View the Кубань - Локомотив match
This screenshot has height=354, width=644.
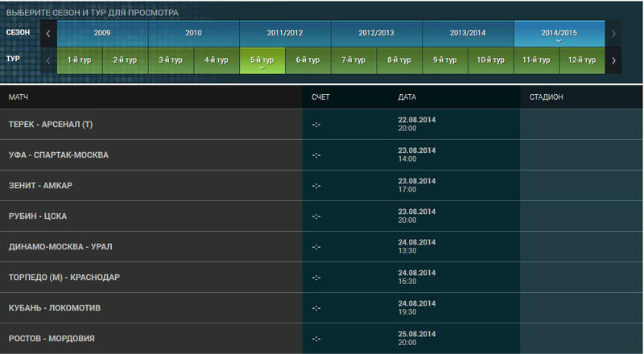tap(54, 307)
